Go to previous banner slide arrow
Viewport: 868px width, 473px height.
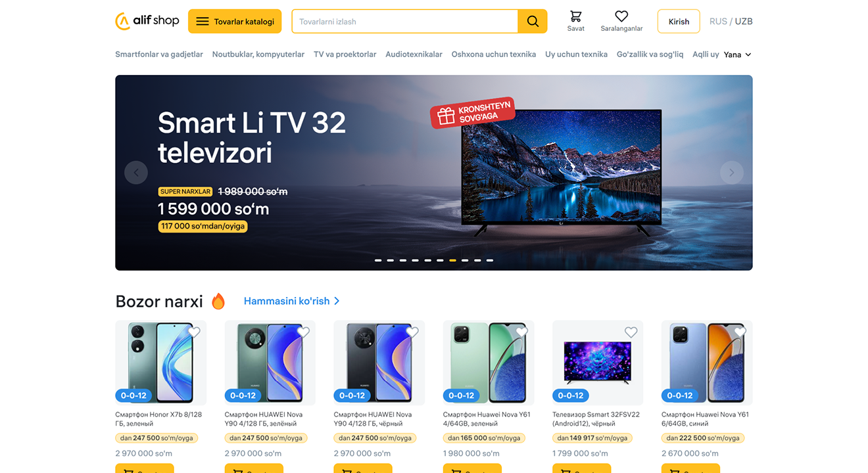(136, 173)
